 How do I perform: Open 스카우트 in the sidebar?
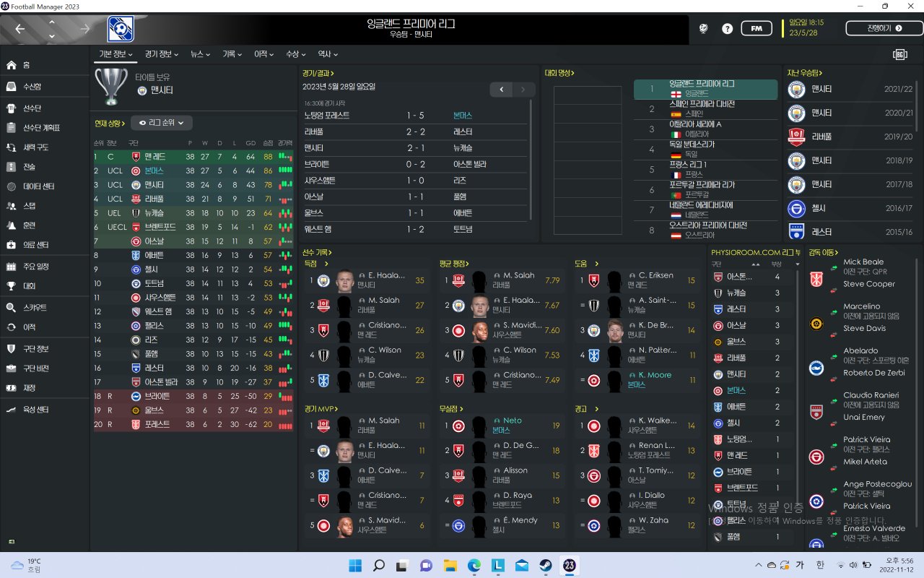45,308
